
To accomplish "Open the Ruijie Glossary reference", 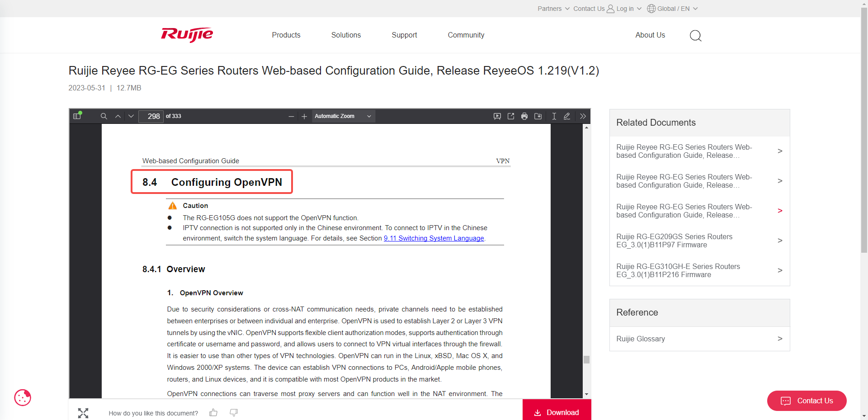I will (699, 339).
